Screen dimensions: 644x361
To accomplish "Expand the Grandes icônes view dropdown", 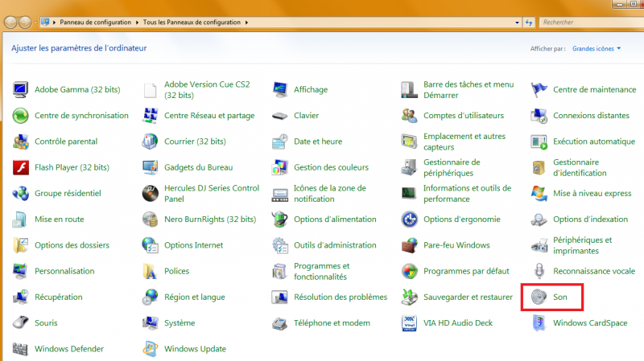I will 597,48.
